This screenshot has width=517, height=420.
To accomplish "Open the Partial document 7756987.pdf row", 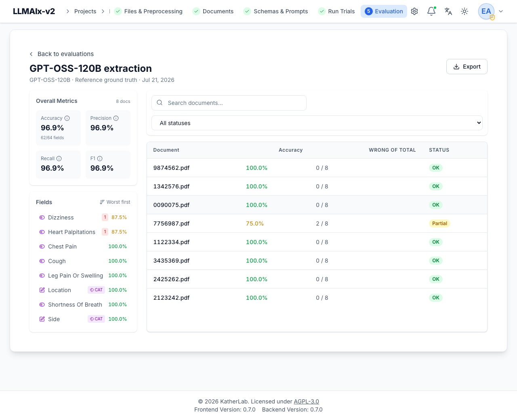I will (317, 224).
